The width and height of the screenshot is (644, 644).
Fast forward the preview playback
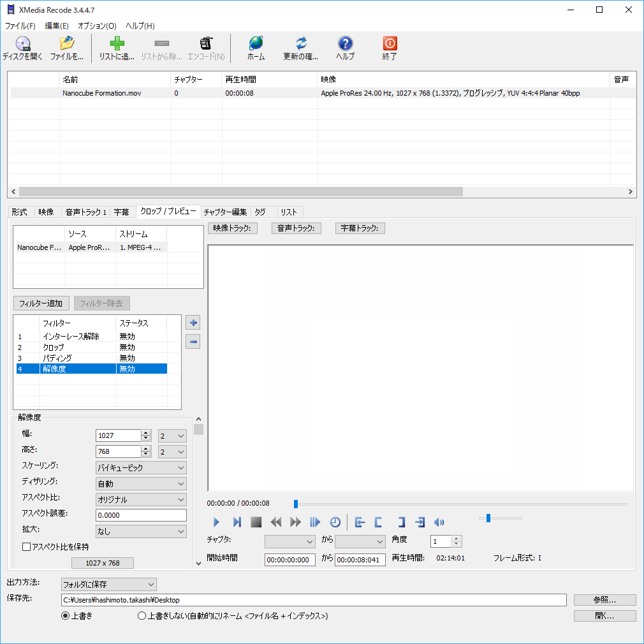pos(296,522)
